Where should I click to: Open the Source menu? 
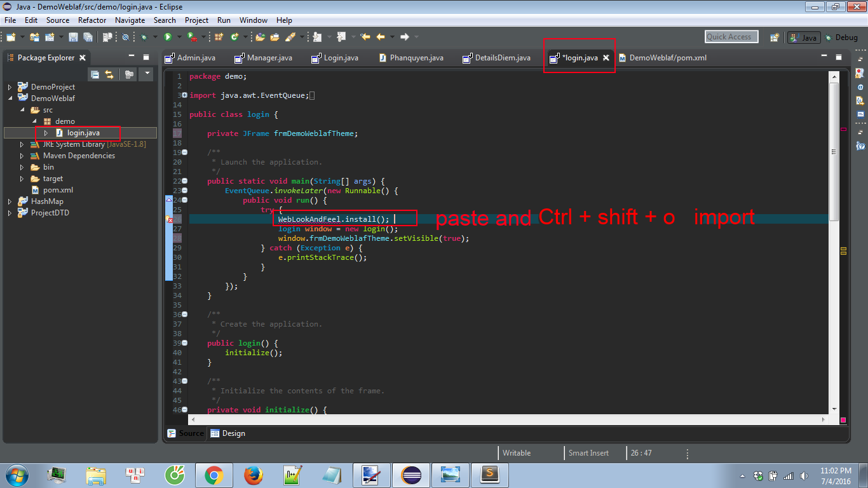[57, 20]
